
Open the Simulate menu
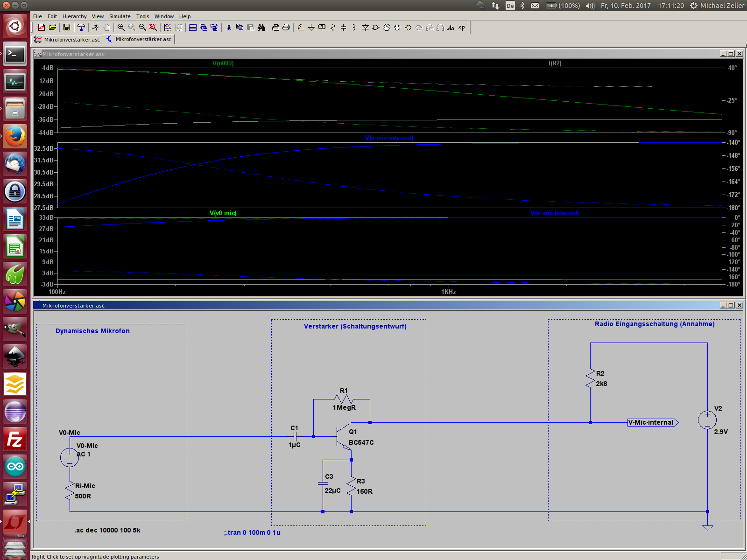[x=120, y=16]
